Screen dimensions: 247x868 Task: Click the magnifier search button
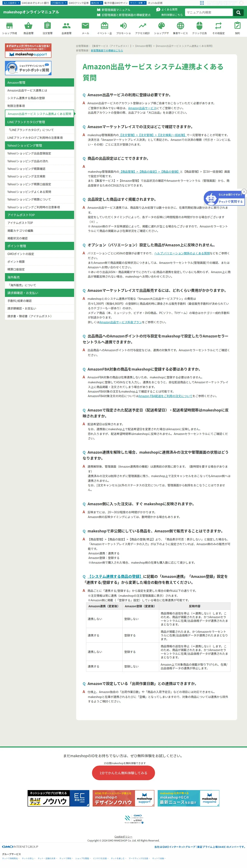coord(238,13)
